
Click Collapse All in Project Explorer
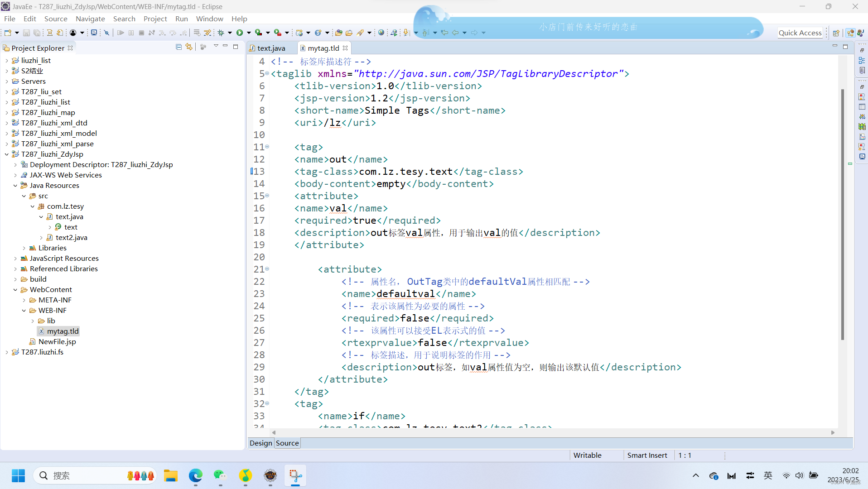pos(178,47)
